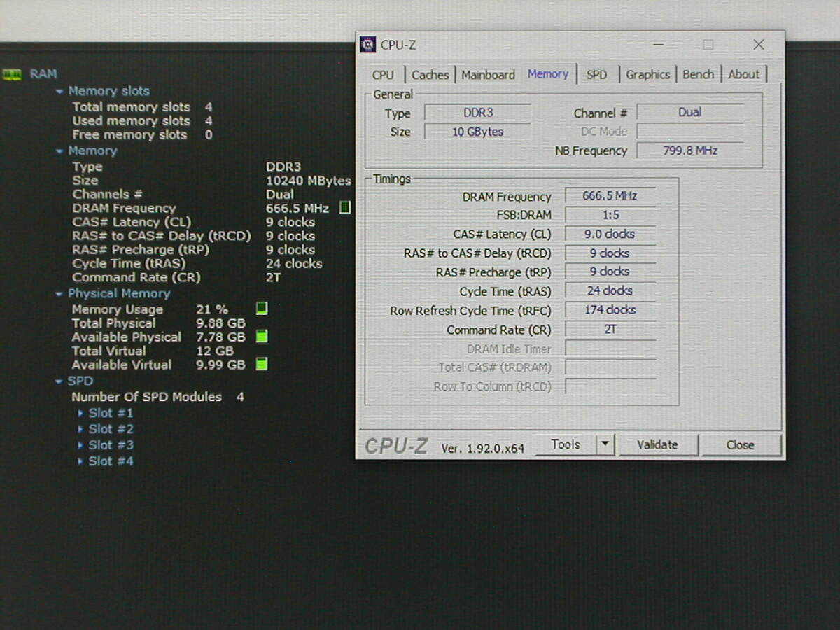Click the green RAM chip icon

pos(12,74)
